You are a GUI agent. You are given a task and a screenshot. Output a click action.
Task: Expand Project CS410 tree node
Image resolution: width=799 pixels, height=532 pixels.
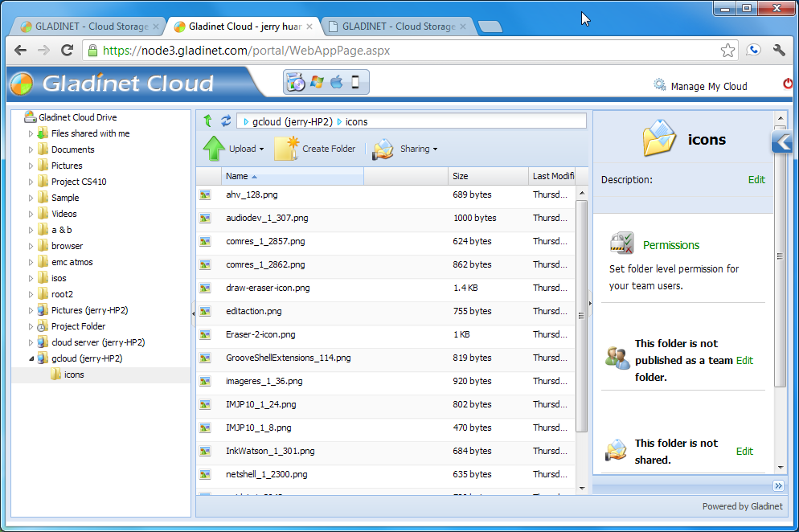(x=31, y=182)
